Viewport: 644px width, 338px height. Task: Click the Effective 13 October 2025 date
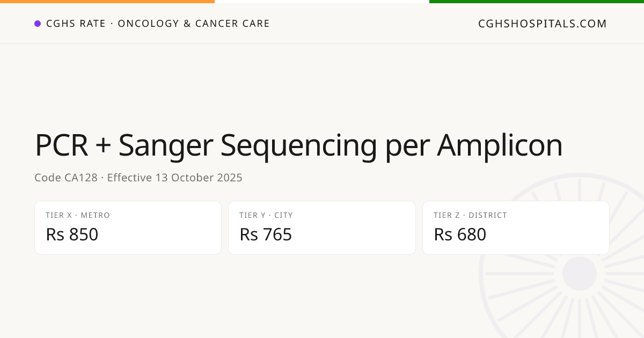[x=175, y=178]
